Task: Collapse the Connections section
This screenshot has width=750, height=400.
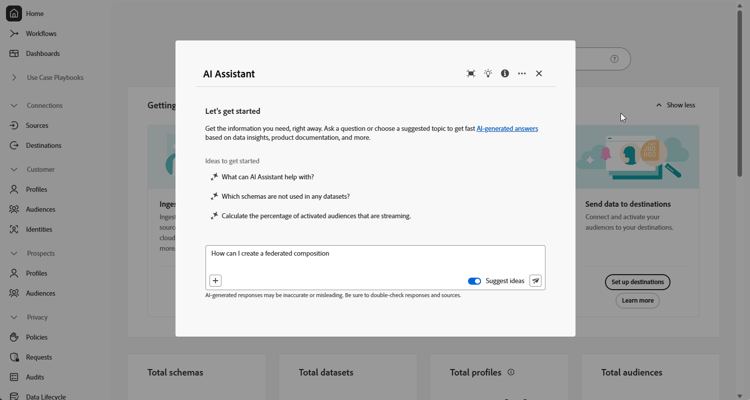Action: pyautogui.click(x=14, y=106)
